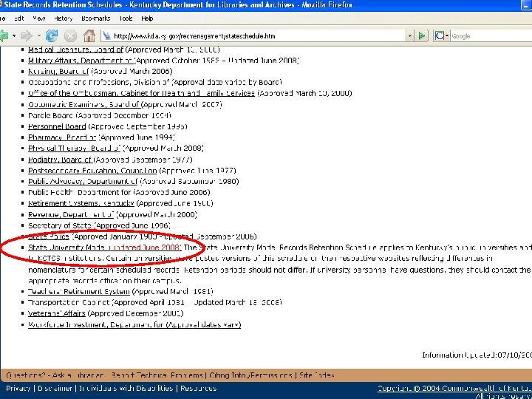Open Public Advocacy, Department of link
532x399 pixels.
point(83,181)
